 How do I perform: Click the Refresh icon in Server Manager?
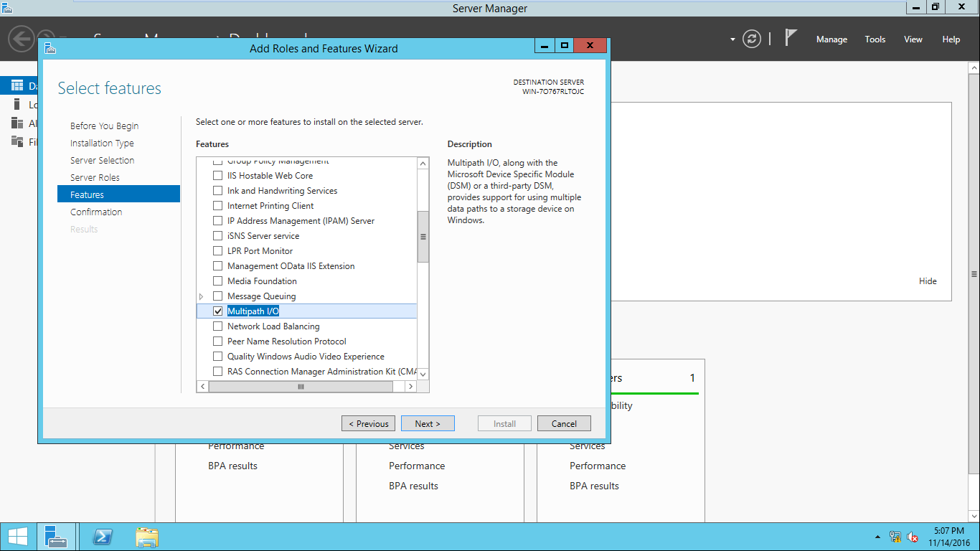751,39
